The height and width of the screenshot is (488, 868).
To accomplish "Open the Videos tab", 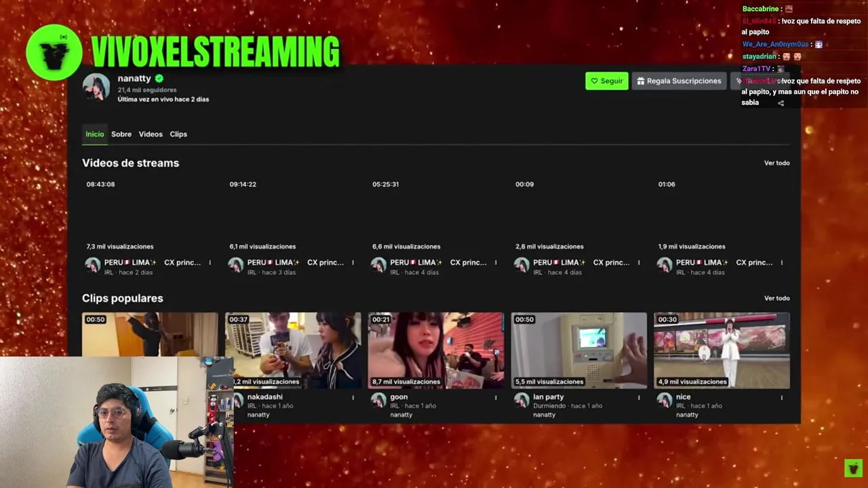I will [x=151, y=134].
